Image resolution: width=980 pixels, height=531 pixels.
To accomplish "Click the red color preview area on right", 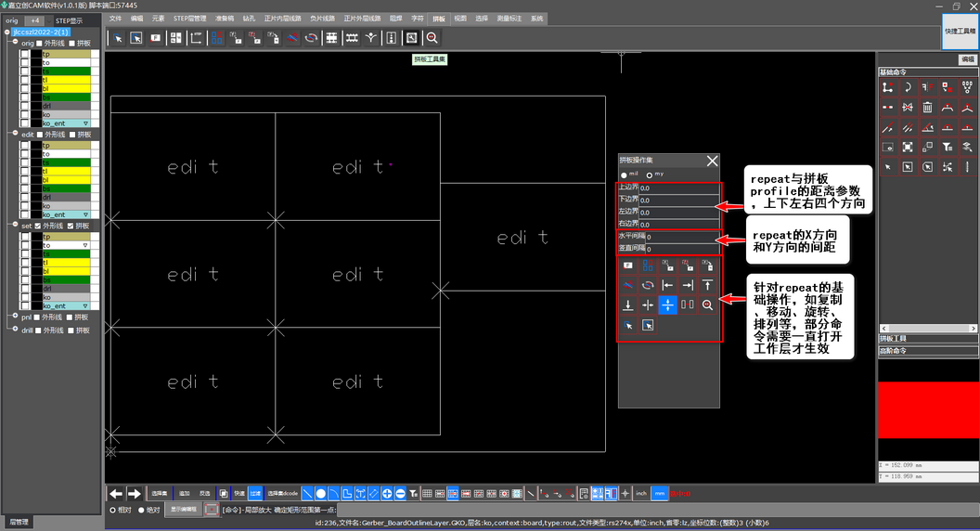I will 927,410.
